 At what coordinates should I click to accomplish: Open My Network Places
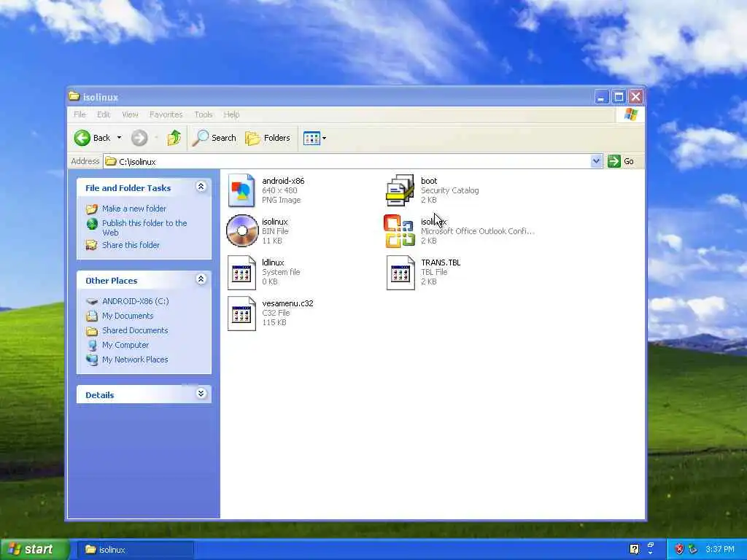(135, 359)
